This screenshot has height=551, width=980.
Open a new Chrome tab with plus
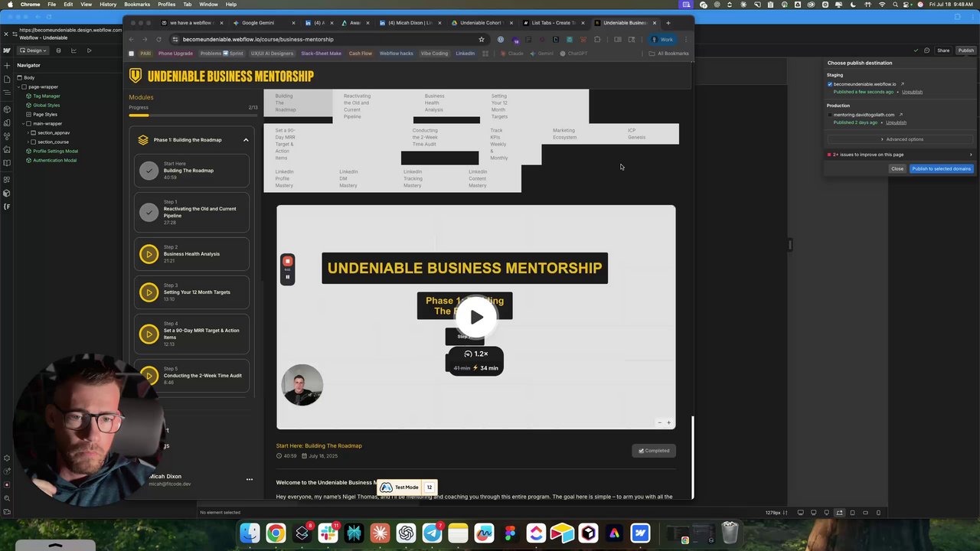click(668, 23)
